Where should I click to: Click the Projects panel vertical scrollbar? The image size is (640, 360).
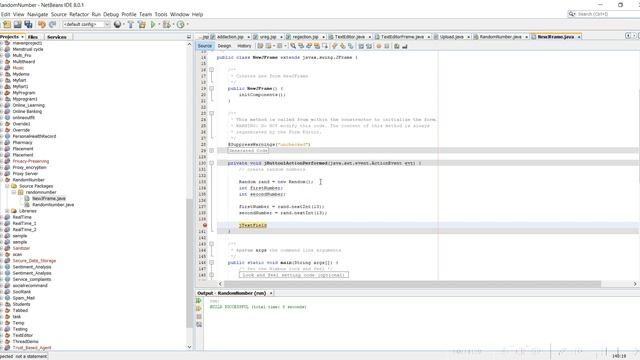click(x=189, y=263)
